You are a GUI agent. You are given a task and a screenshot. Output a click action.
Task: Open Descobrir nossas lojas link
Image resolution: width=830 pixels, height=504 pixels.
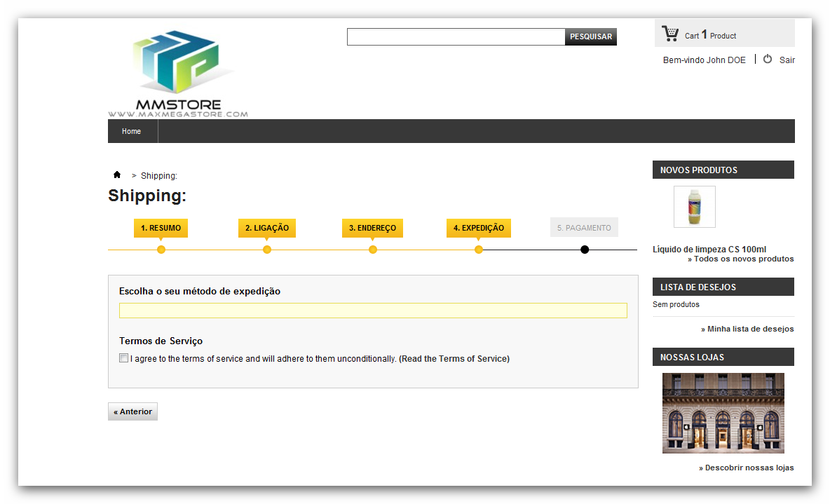pyautogui.click(x=747, y=468)
